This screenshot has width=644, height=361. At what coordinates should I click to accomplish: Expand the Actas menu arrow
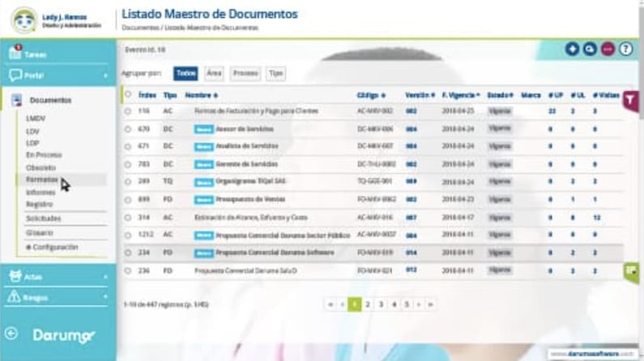pyautogui.click(x=105, y=278)
